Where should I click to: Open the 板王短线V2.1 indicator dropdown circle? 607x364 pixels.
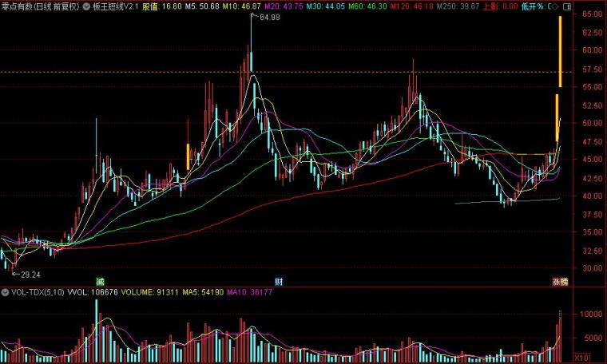pyautogui.click(x=86, y=6)
